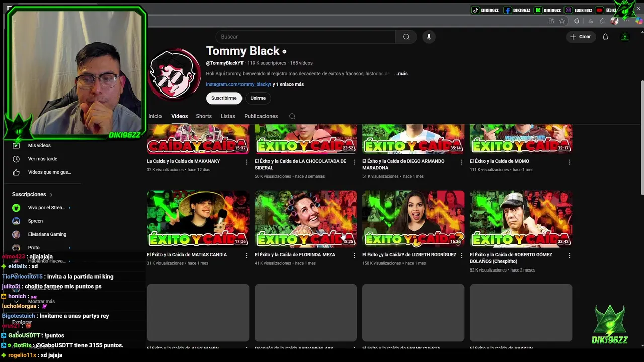Open options menu for LIZBETH RODRÍGUEZ video
This screenshot has height=362, width=644.
(x=461, y=256)
